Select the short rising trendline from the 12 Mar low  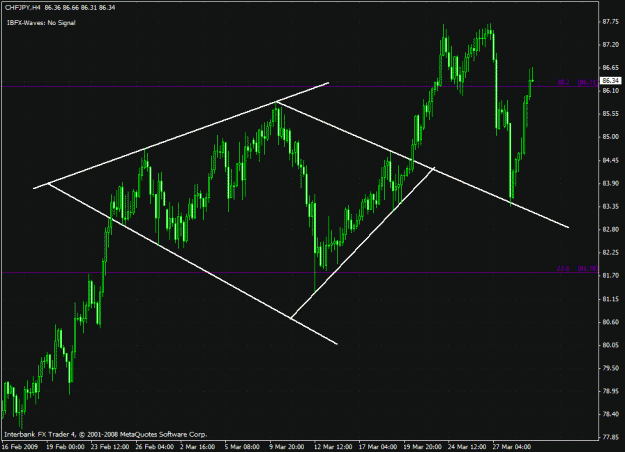point(363,243)
